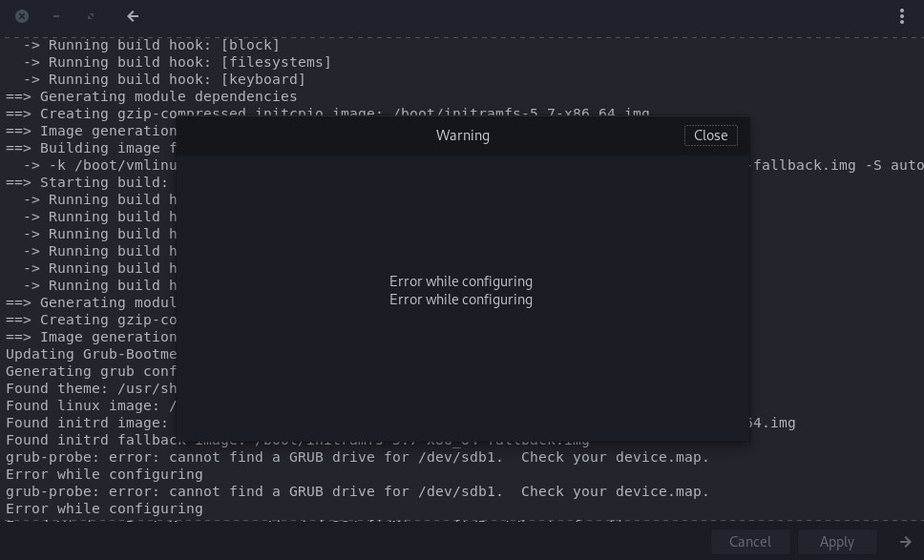The height and width of the screenshot is (560, 924).
Task: Click the Warning dialog title
Action: (463, 135)
